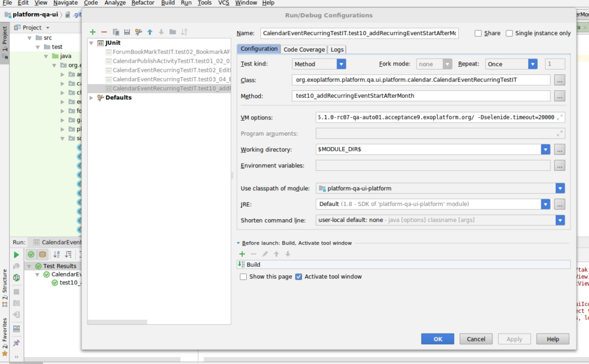Save configuration using the disk icon
This screenshot has width=589, height=364.
pos(127,32)
